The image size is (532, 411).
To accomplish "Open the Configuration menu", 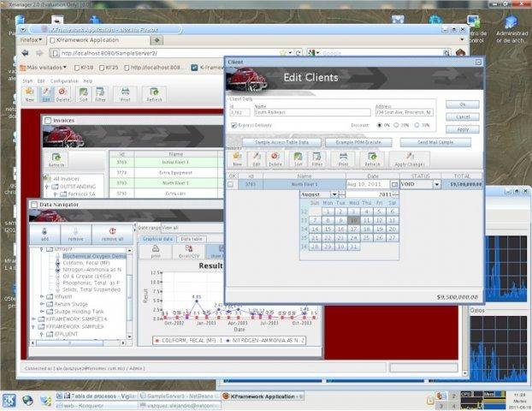I will pyautogui.click(x=64, y=80).
